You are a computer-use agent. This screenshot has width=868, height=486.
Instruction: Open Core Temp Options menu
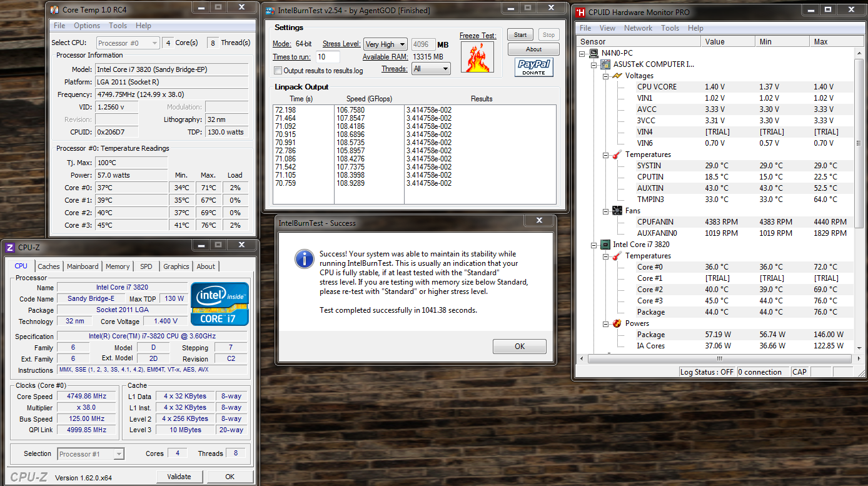[x=87, y=26]
